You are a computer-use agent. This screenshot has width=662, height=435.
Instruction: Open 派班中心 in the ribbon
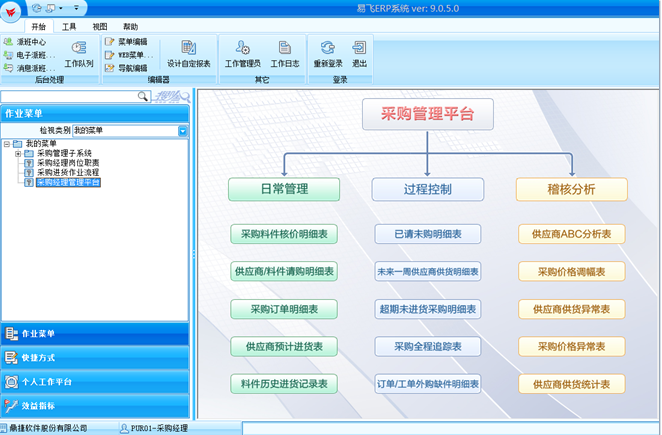25,42
